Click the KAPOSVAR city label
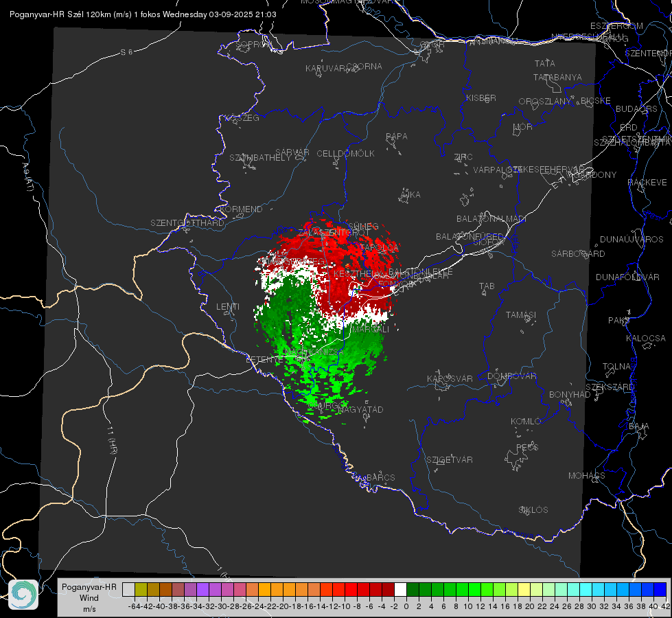 (450, 378)
